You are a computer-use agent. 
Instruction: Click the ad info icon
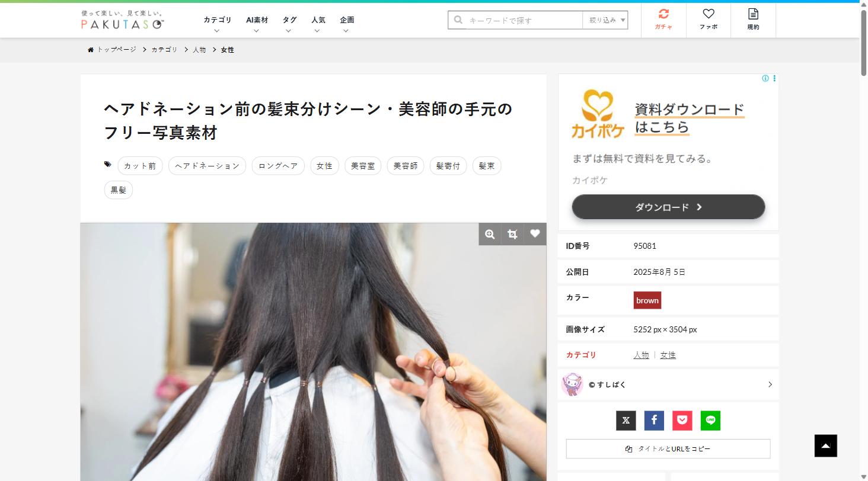point(765,78)
